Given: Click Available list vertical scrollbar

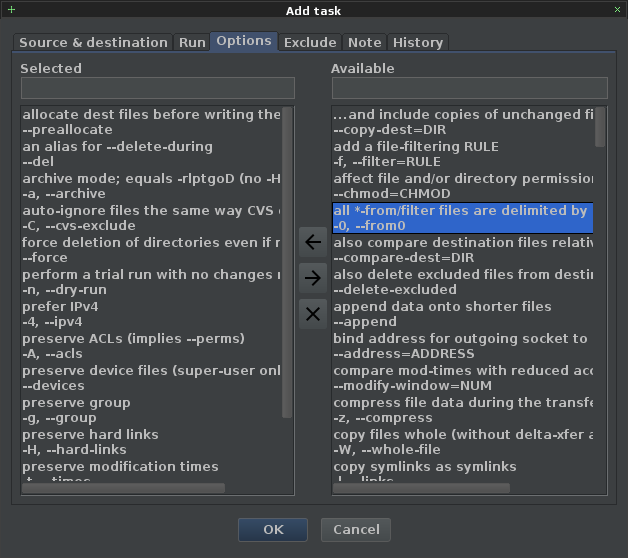Looking at the screenshot, I should 600,127.
